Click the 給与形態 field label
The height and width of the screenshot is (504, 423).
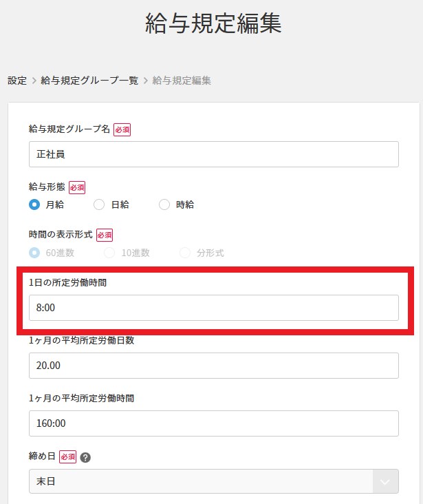[47, 187]
